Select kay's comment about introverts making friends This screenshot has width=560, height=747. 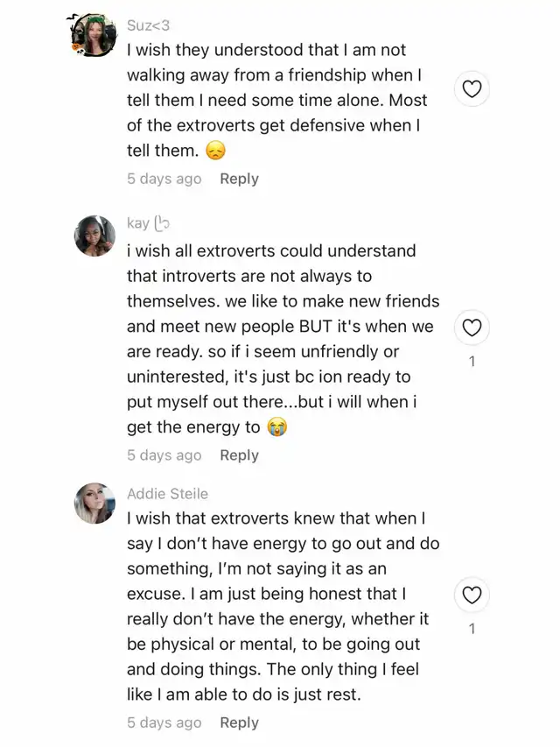(x=280, y=339)
